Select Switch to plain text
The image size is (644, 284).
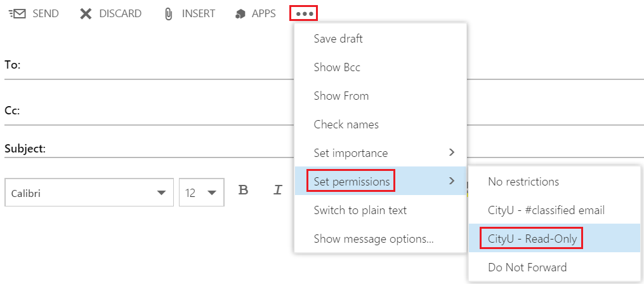click(x=360, y=210)
